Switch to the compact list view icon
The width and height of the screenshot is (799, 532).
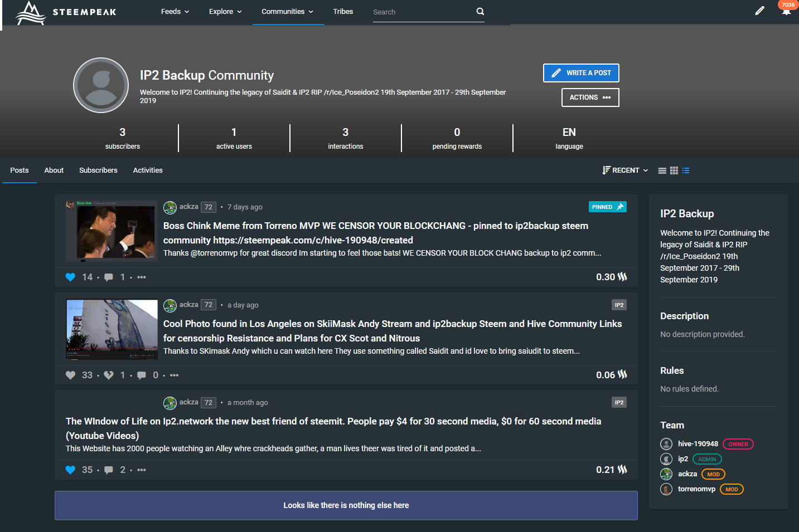[662, 170]
